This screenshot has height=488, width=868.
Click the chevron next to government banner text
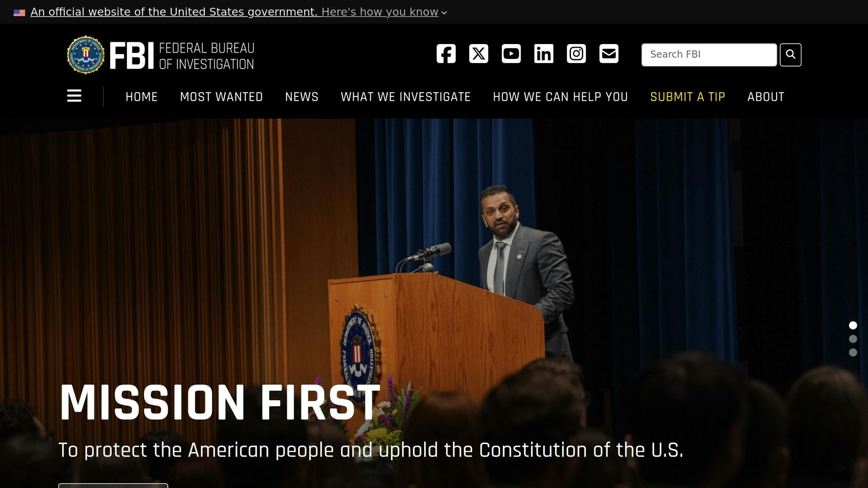click(x=444, y=13)
